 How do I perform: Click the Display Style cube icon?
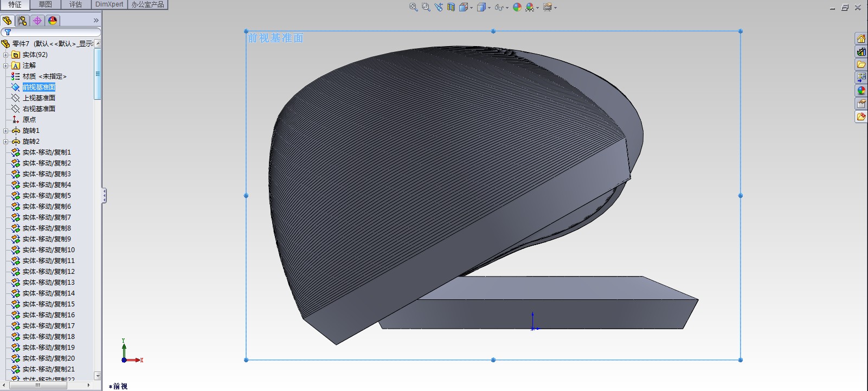pos(481,7)
